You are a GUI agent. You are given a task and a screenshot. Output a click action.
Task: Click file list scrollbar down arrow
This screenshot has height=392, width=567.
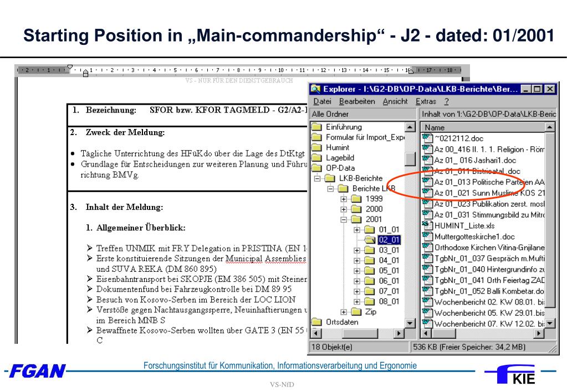(550, 323)
